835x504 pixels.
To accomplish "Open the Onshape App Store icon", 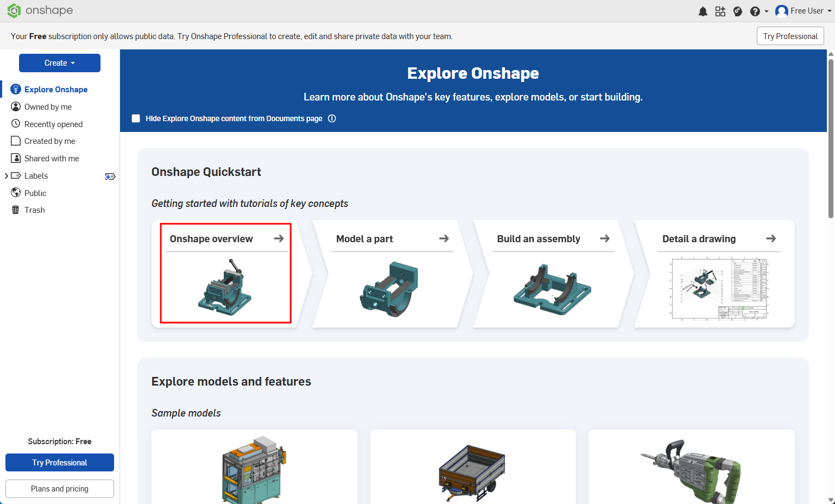I will point(720,11).
